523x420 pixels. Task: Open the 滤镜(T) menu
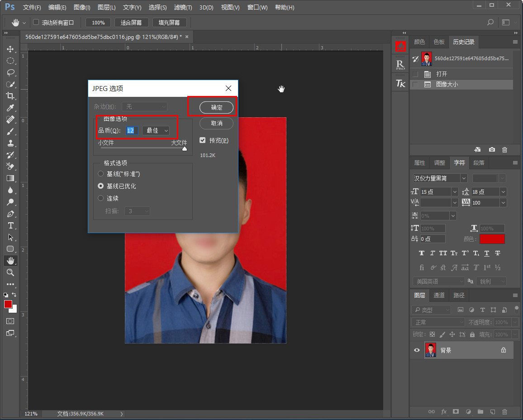click(x=183, y=8)
